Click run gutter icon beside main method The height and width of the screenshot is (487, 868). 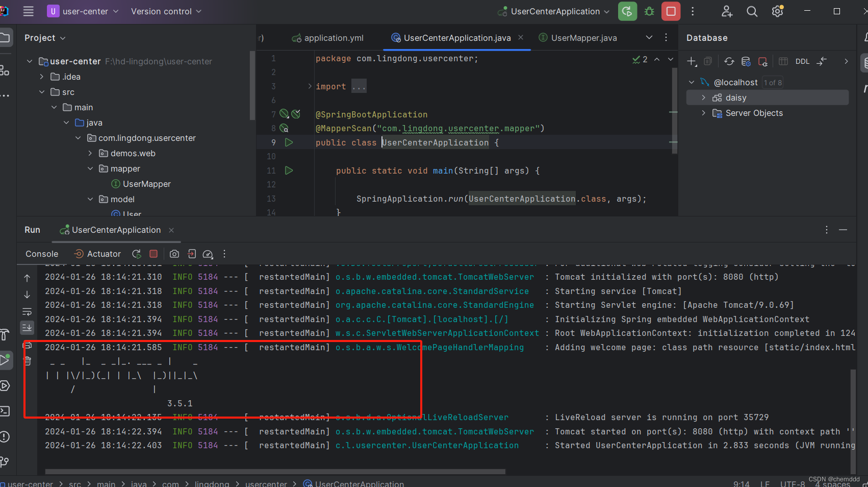coord(289,171)
